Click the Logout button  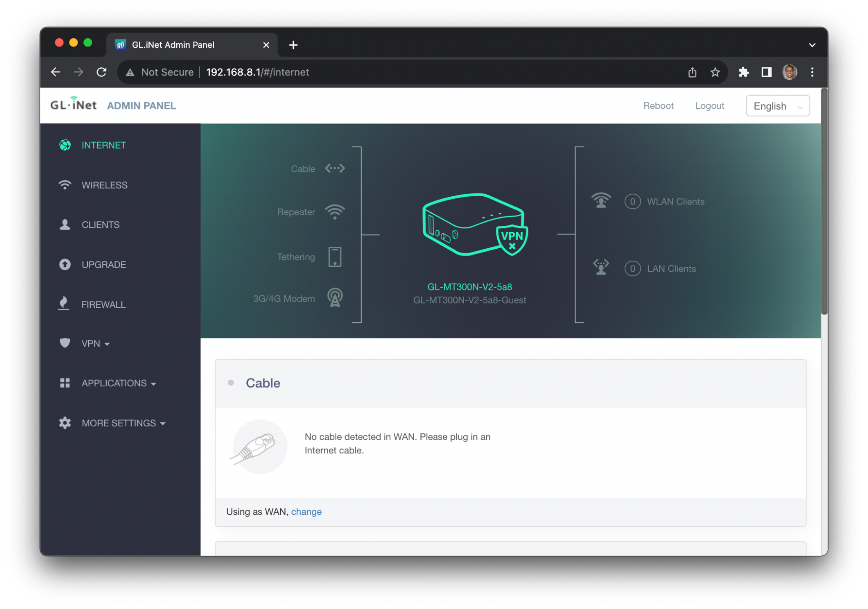pyautogui.click(x=710, y=105)
